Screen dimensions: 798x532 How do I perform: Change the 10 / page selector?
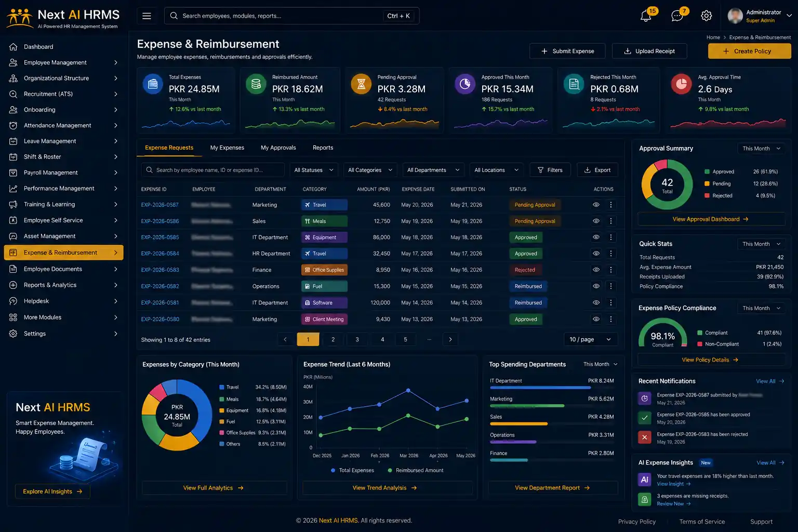[591, 339]
